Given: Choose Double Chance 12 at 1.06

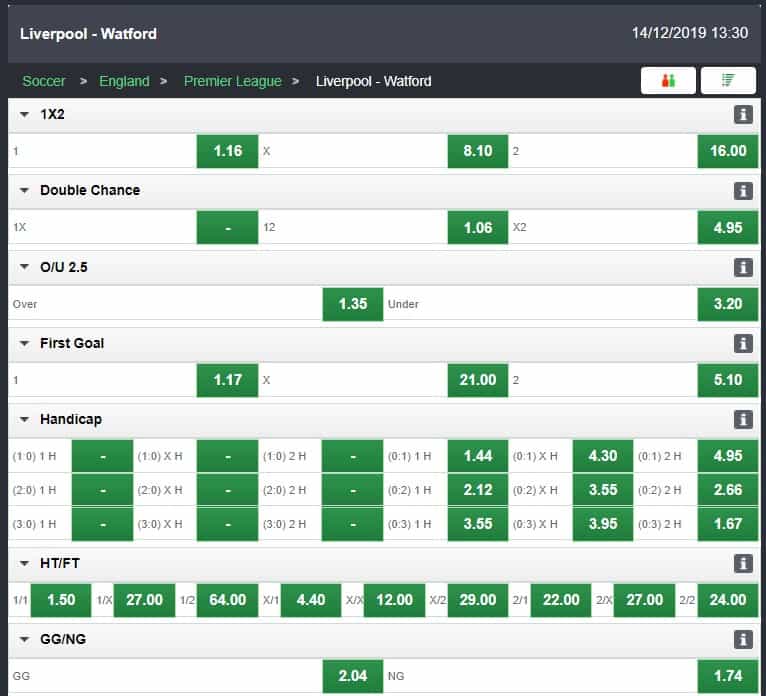Looking at the screenshot, I should coord(478,228).
